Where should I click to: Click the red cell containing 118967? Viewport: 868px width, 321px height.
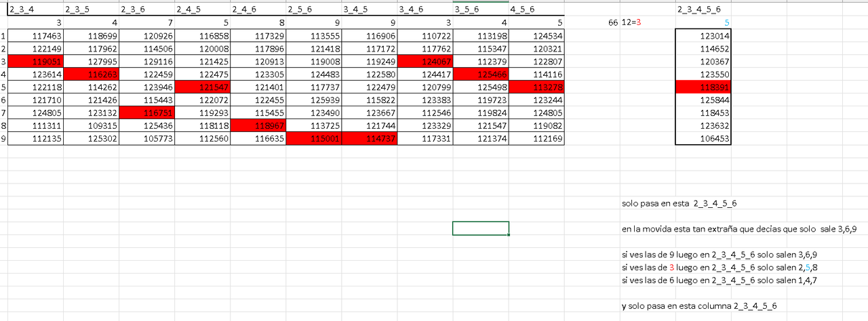(x=258, y=125)
